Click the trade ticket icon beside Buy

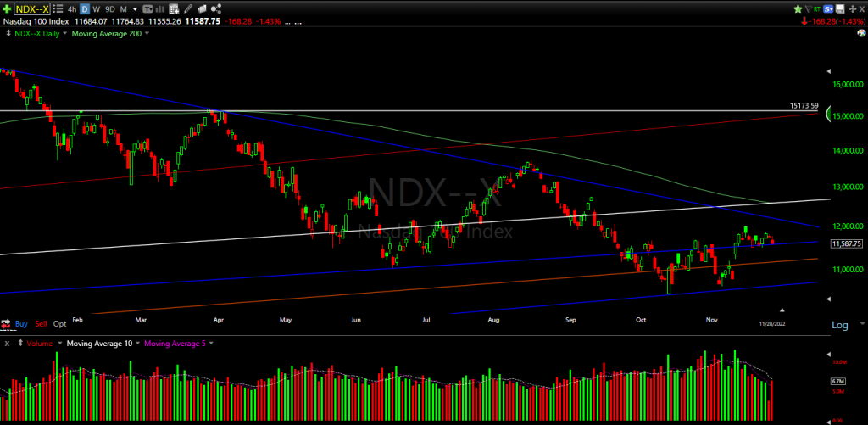click(7, 323)
